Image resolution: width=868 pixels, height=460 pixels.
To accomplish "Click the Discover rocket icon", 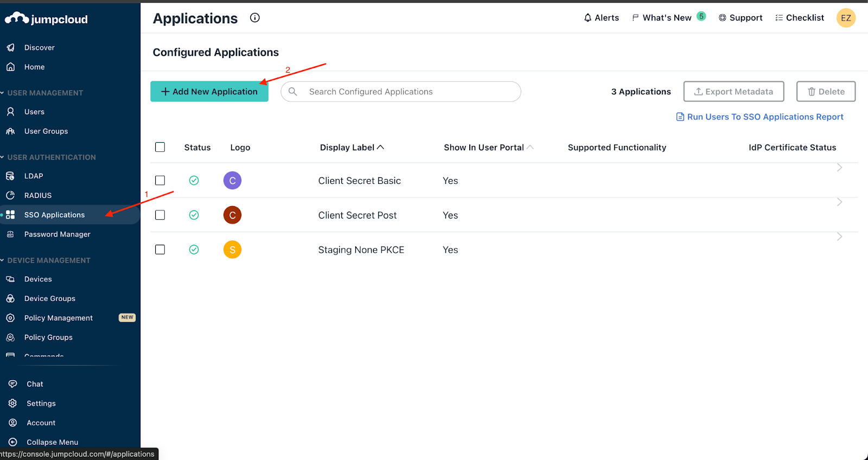I will point(10,48).
